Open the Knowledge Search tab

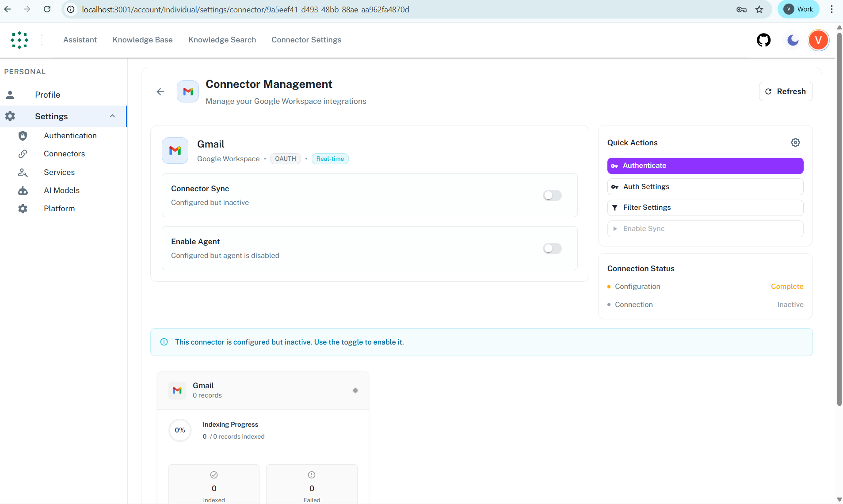click(x=222, y=40)
